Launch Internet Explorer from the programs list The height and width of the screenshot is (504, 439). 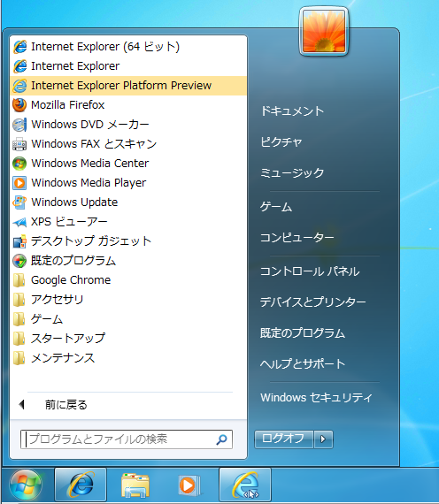point(128,66)
